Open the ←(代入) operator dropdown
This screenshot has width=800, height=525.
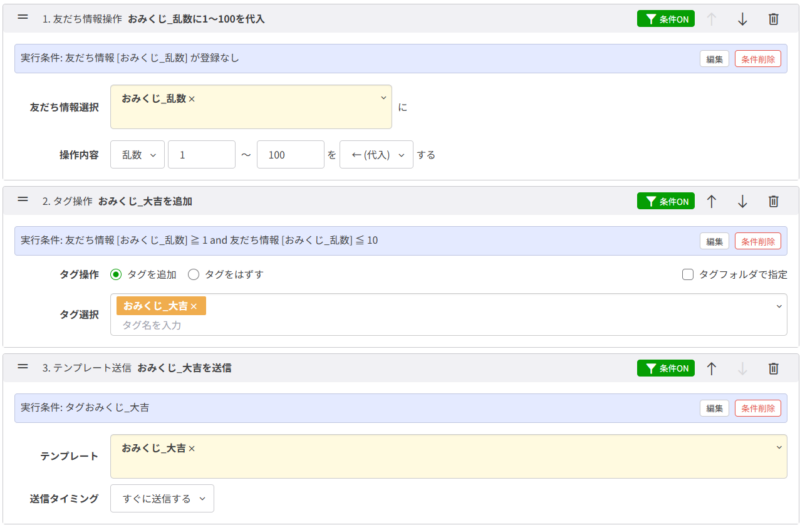376,155
